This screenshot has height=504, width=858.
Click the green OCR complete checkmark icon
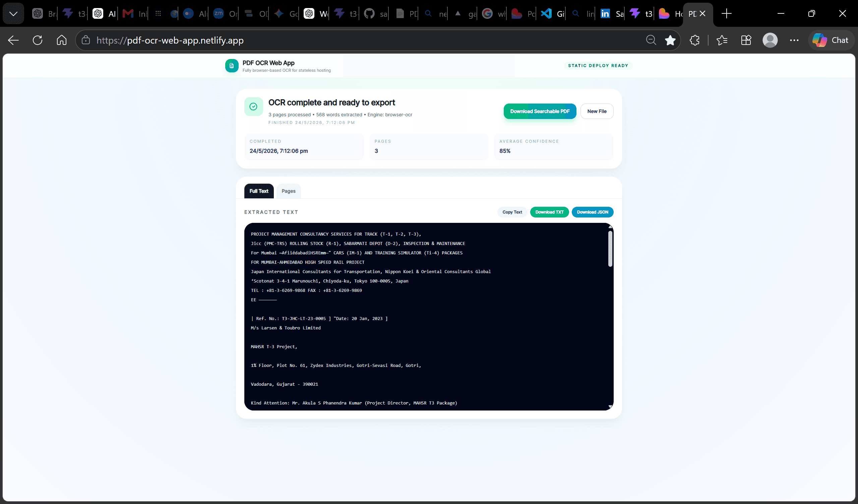[253, 107]
